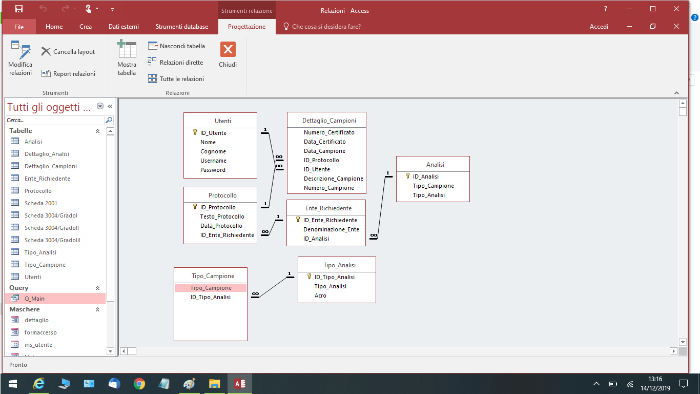Click Accedi link
The image size is (700, 394).
coord(599,27)
